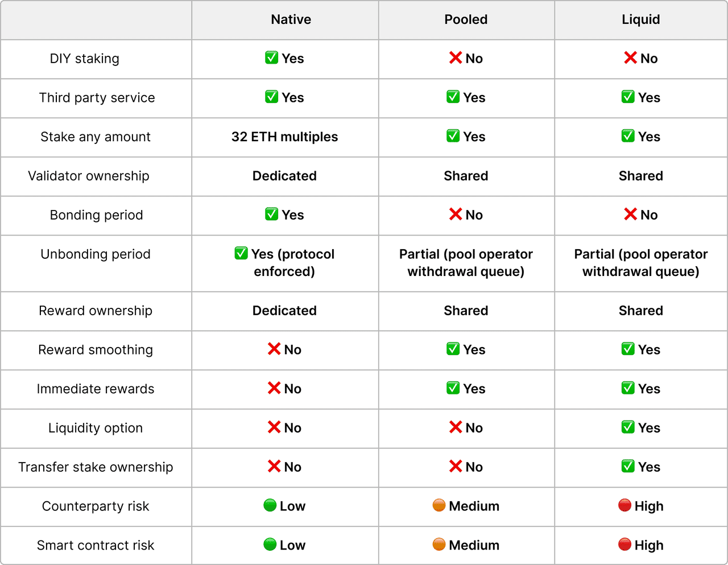This screenshot has width=728, height=565.
Task: Click red circle for Liquid Smart contract risk
Action: click(624, 545)
